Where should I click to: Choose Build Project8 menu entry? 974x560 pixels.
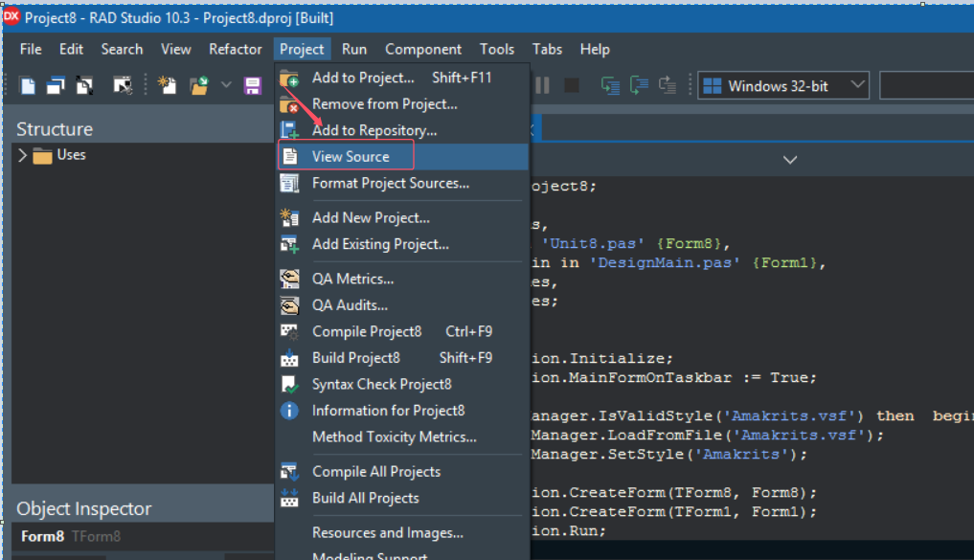click(x=402, y=358)
